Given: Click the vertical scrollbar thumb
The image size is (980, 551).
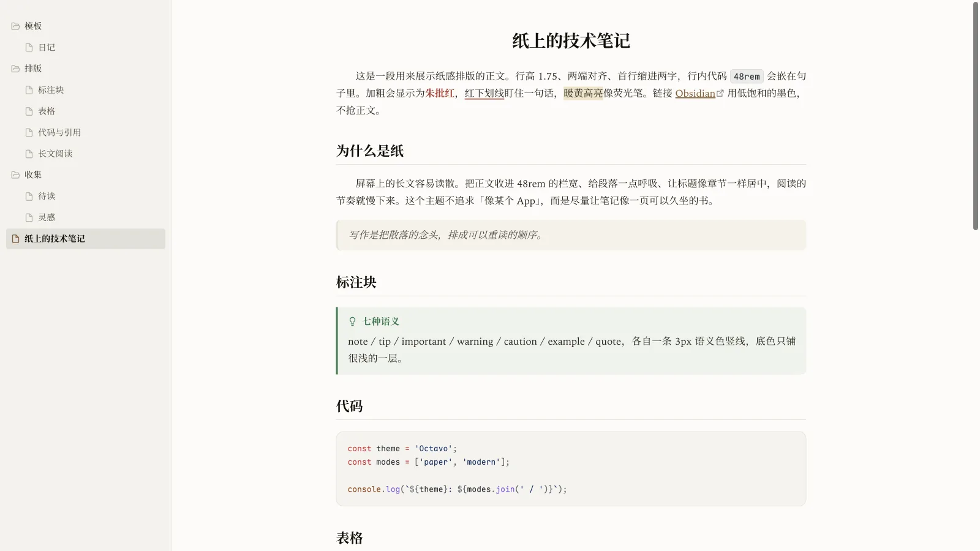Looking at the screenshot, I should click(976, 116).
